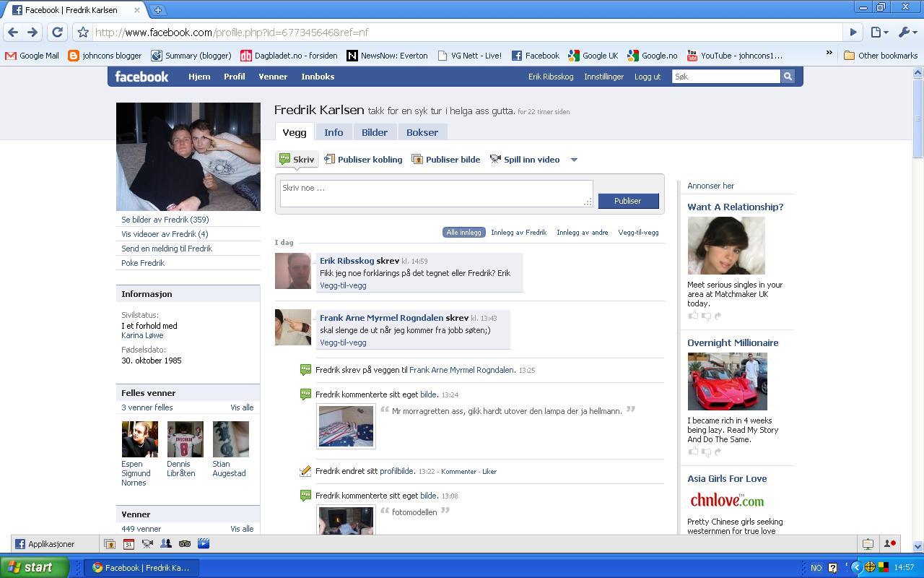924x578 pixels.
Task: Select the Skriv publisher option
Action: tap(297, 160)
